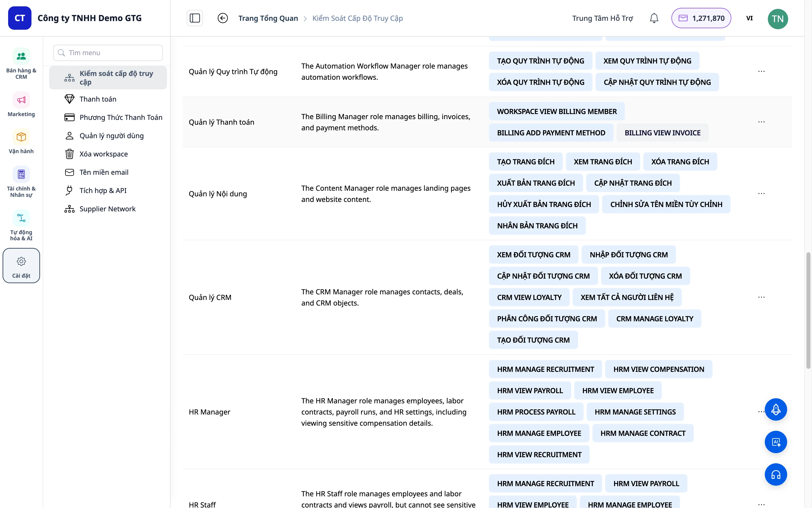Click the CT company logo
This screenshot has height=508, width=812.
click(x=20, y=18)
